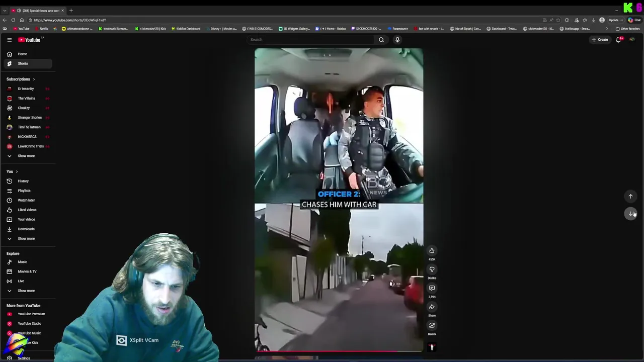The width and height of the screenshot is (644, 362).
Task: Open Netflix bookmark
Action: click(41, 29)
